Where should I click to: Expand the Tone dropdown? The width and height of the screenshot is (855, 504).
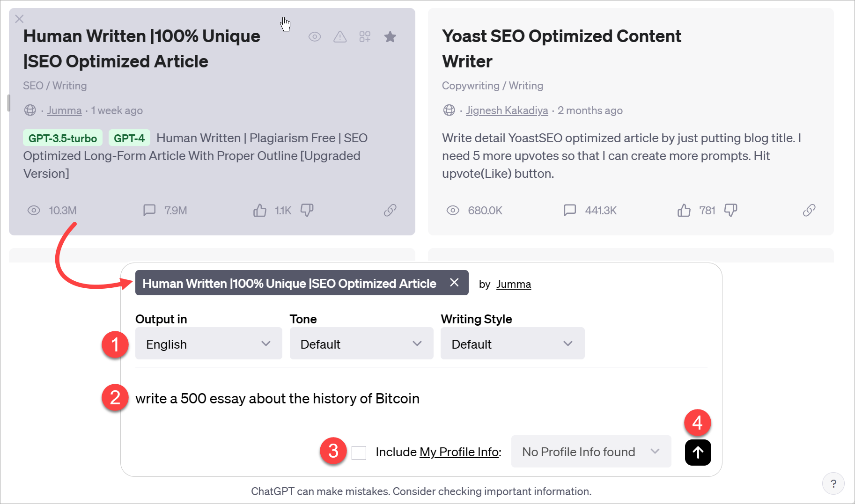pos(361,343)
